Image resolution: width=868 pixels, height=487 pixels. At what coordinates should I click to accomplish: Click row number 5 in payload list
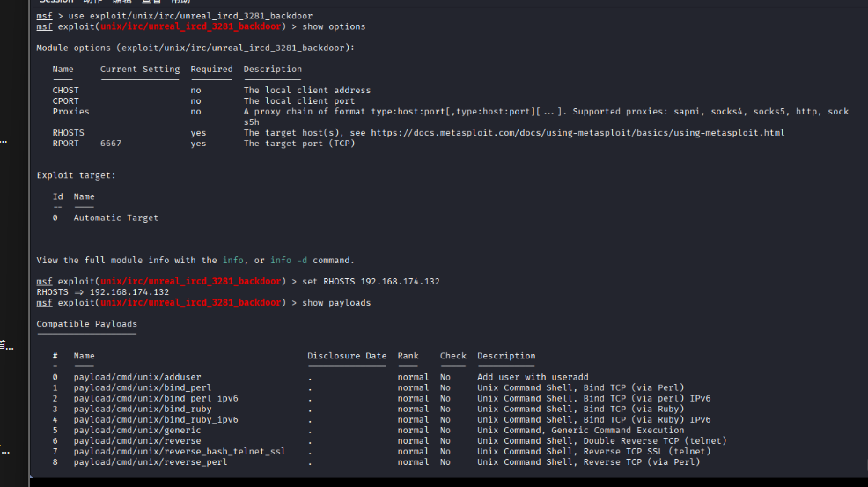click(55, 431)
